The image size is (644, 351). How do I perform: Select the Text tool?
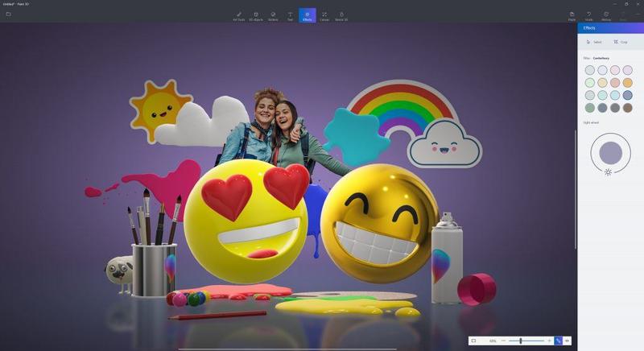pyautogui.click(x=290, y=15)
